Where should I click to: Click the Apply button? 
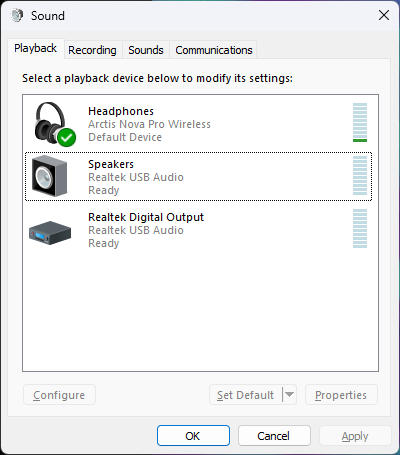355,436
